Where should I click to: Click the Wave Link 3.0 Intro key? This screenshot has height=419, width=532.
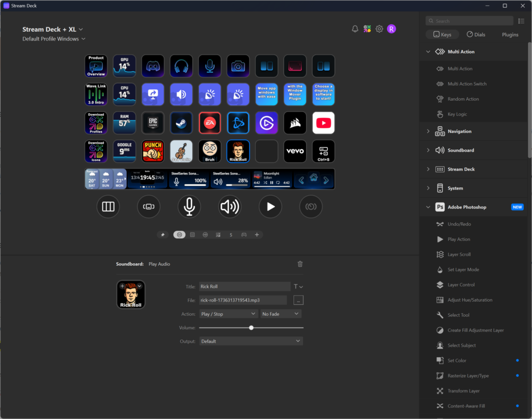pos(96,94)
